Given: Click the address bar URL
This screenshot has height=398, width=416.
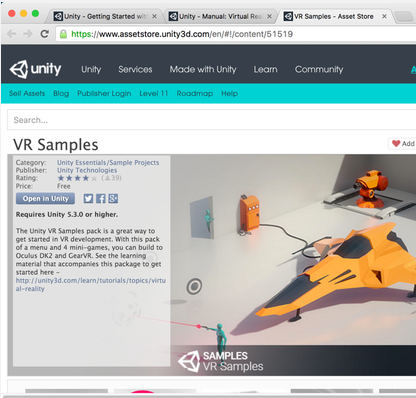Looking at the screenshot, I should [x=182, y=34].
